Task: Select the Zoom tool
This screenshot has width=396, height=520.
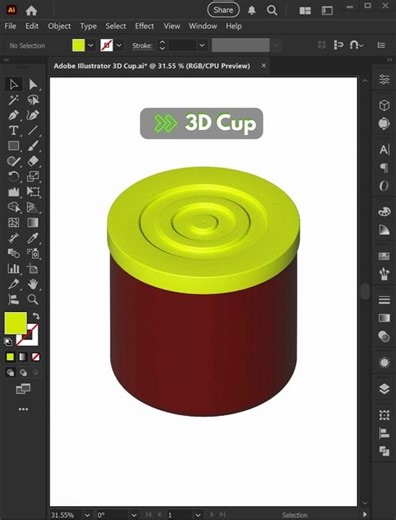Action: tap(33, 299)
